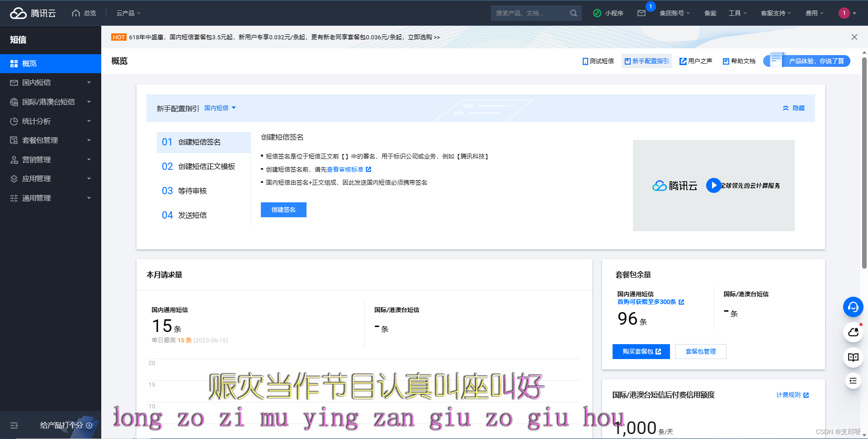
Task: Open 客服支持 support dropdown
Action: click(776, 13)
